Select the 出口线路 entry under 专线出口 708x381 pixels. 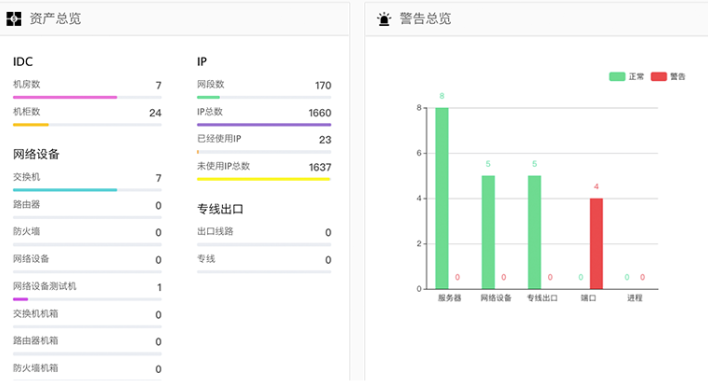tap(215, 231)
